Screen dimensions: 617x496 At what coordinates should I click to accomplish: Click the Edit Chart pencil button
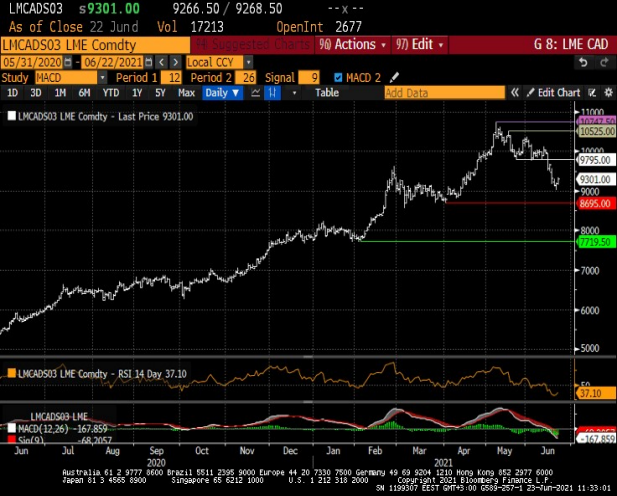[x=553, y=93]
